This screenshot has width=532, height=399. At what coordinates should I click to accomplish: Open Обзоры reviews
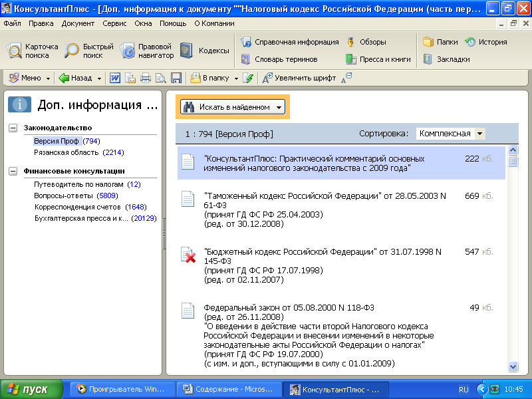point(366,42)
